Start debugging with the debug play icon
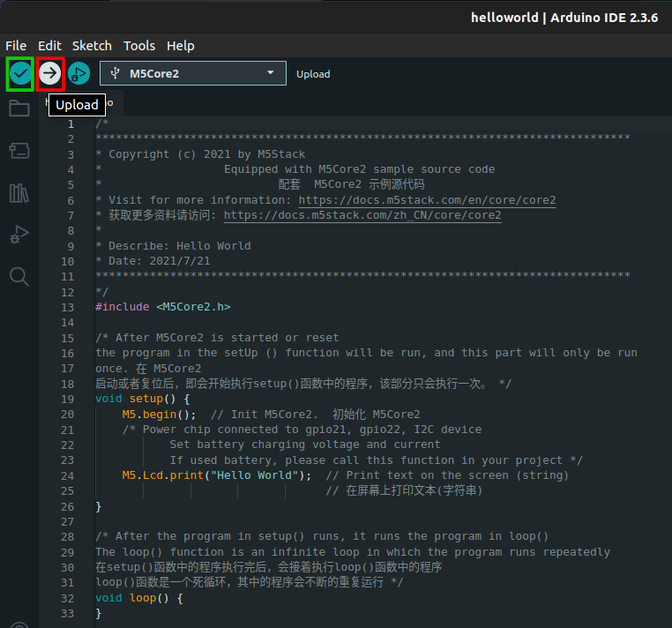 [x=78, y=74]
